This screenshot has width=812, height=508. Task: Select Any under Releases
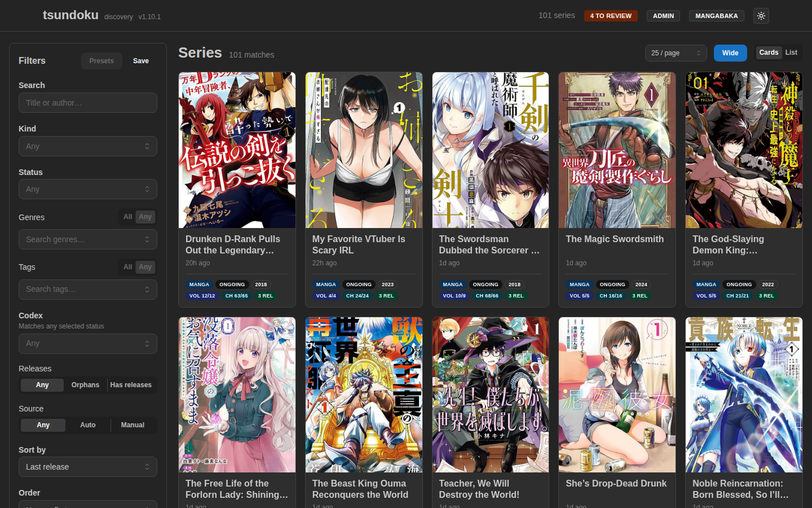point(42,385)
